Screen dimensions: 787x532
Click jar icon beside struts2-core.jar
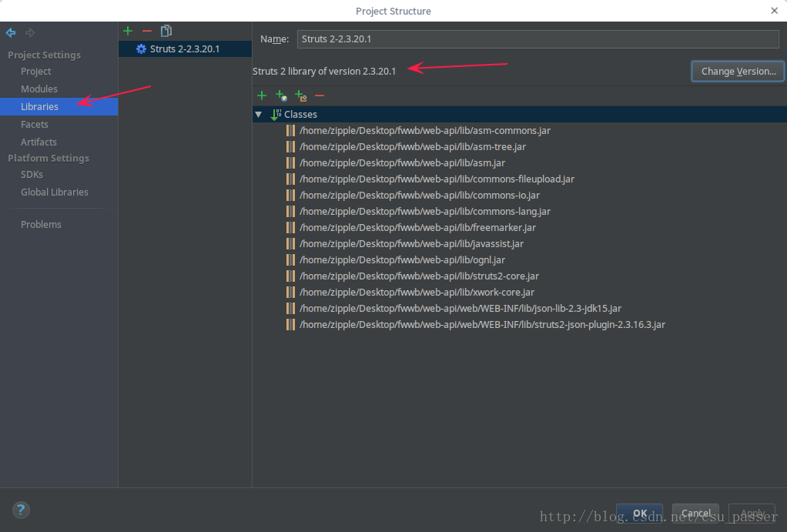coord(290,276)
